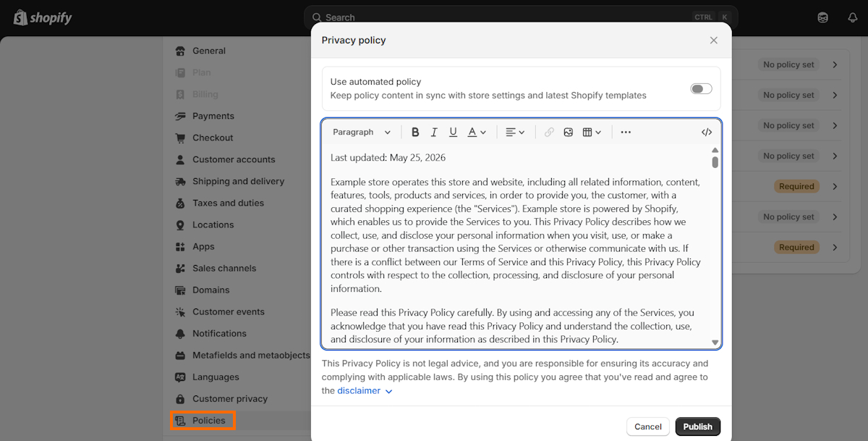Screen dimensions: 868x441
Task: Click the Bold formatting icon
Action: (415, 133)
